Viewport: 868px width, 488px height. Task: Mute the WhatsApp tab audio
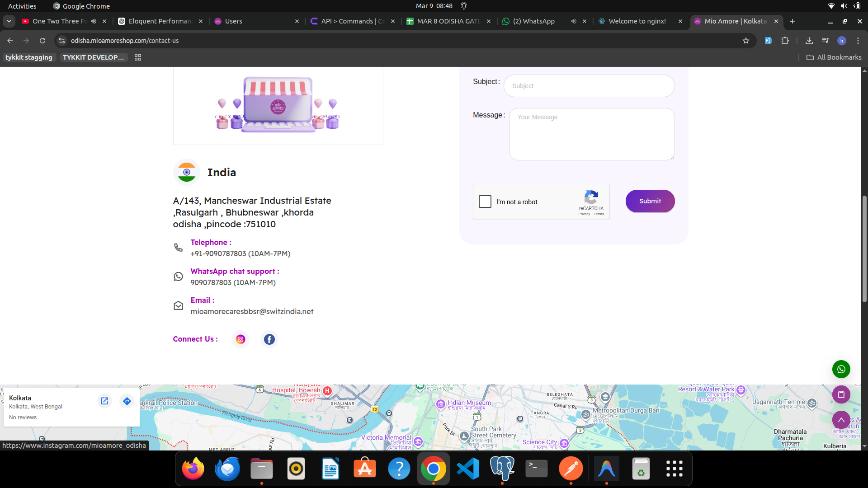point(573,21)
